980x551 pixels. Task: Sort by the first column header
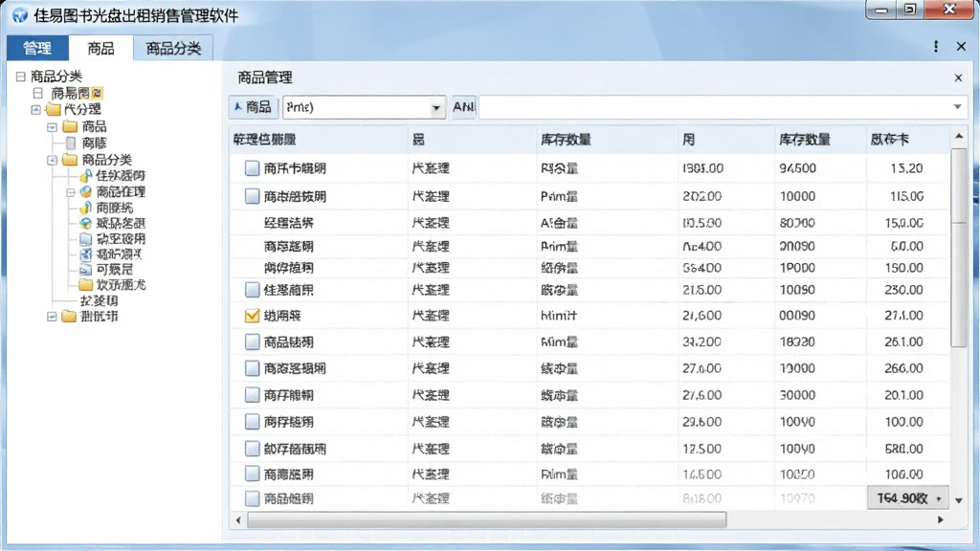pos(319,140)
